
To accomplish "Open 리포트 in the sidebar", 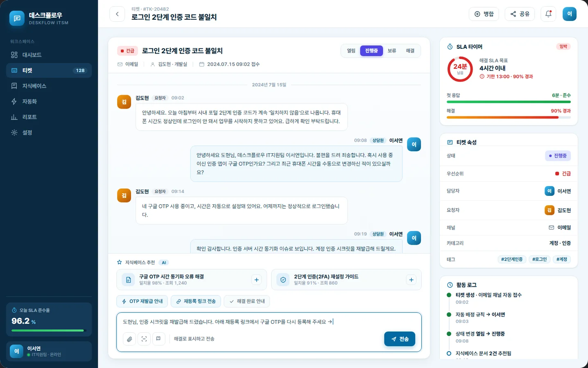I will tap(49, 117).
